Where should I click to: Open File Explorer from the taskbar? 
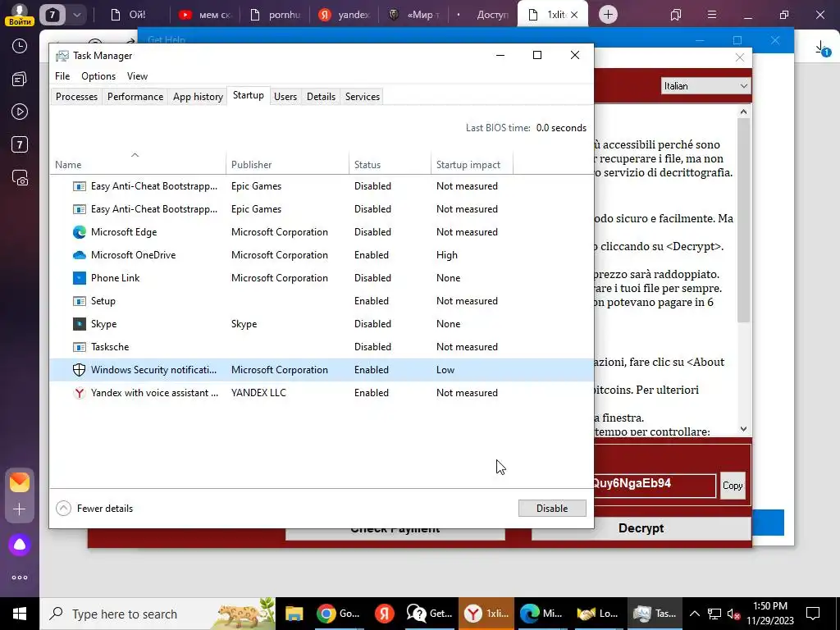(294, 614)
